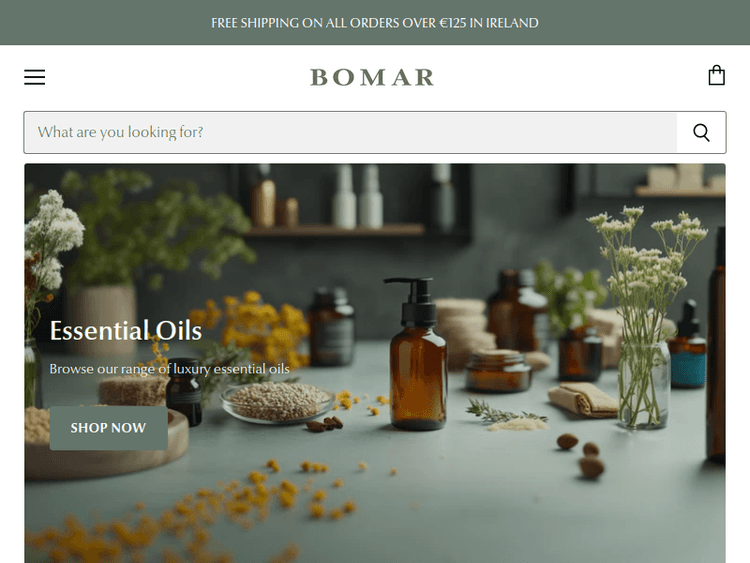Screen dimensions: 750x563
Task: Click the glass jar holding white flowers
Action: tap(643, 385)
